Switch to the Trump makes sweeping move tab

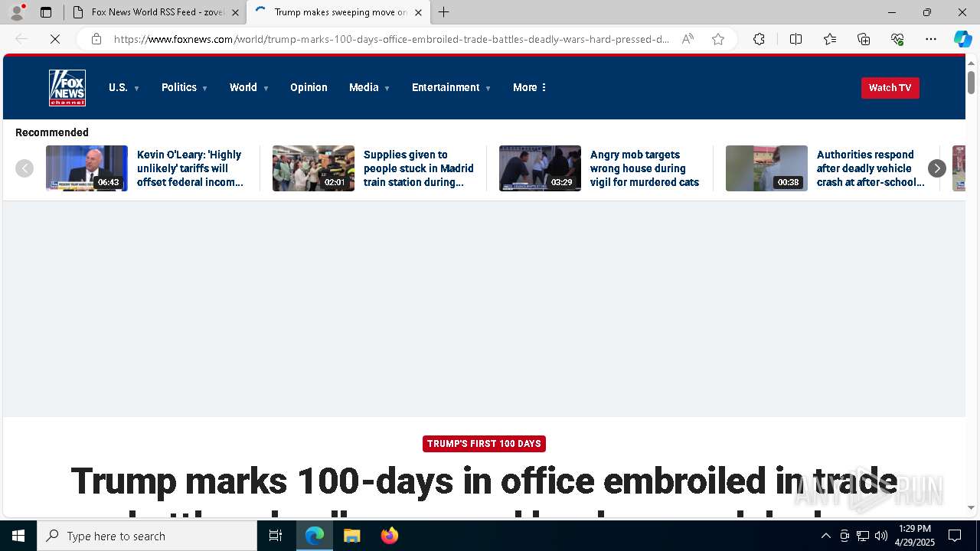(337, 12)
